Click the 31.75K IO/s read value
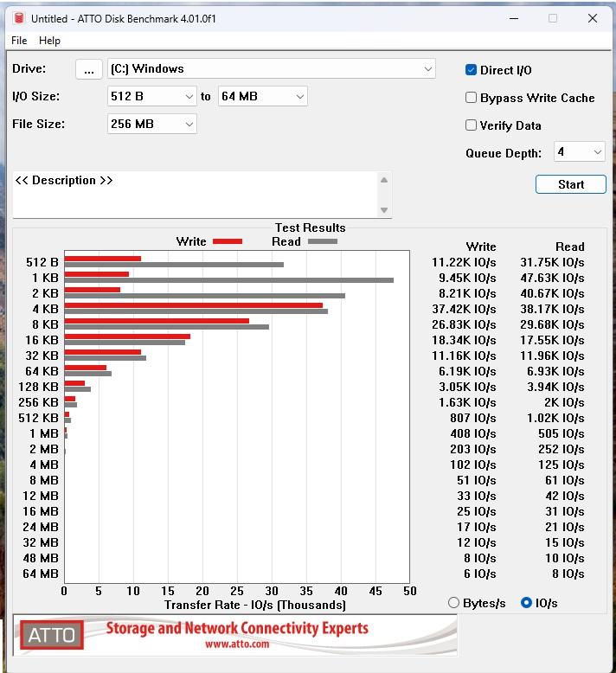 [x=553, y=262]
